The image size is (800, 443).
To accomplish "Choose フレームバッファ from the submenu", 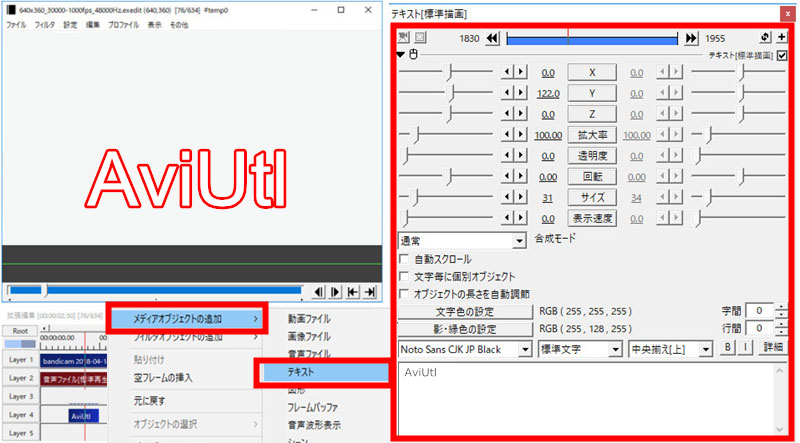I will (313, 407).
